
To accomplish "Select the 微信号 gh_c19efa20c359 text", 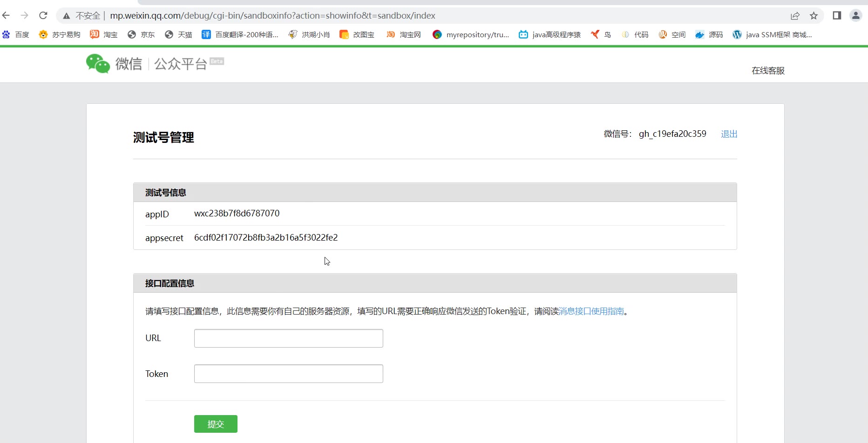I will click(x=672, y=134).
